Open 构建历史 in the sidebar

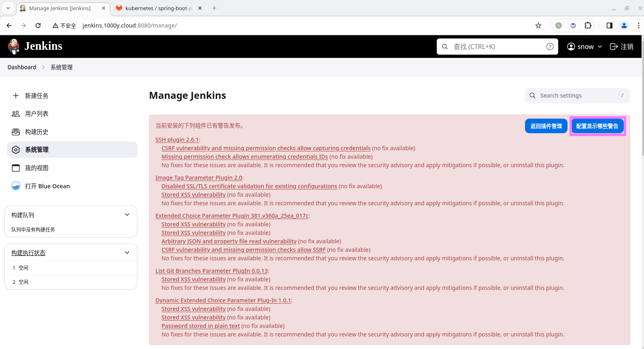pyautogui.click(x=72, y=132)
